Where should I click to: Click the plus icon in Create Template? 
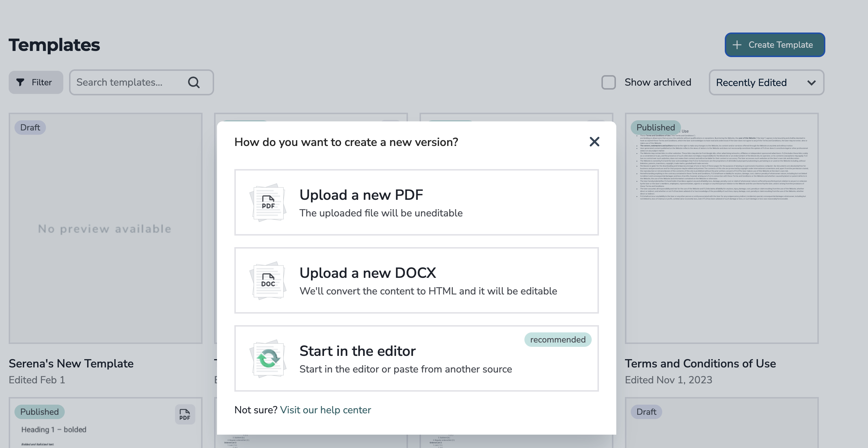point(737,45)
